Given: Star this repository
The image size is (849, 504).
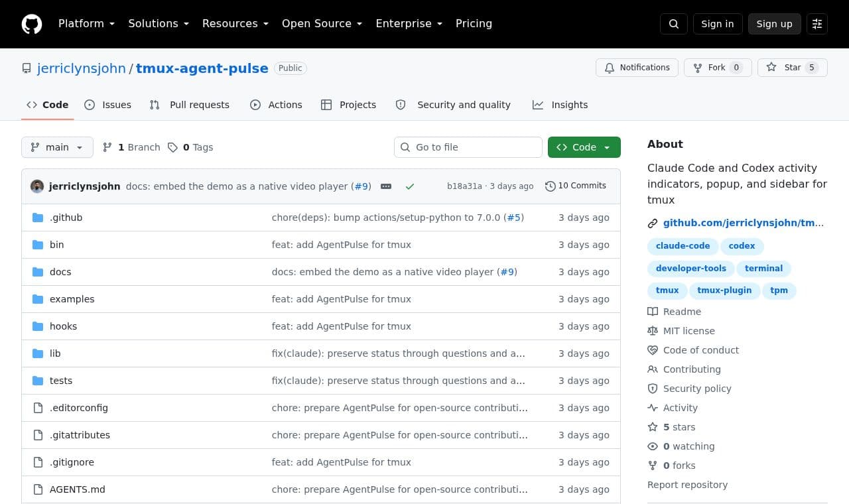Looking at the screenshot, I should [793, 68].
